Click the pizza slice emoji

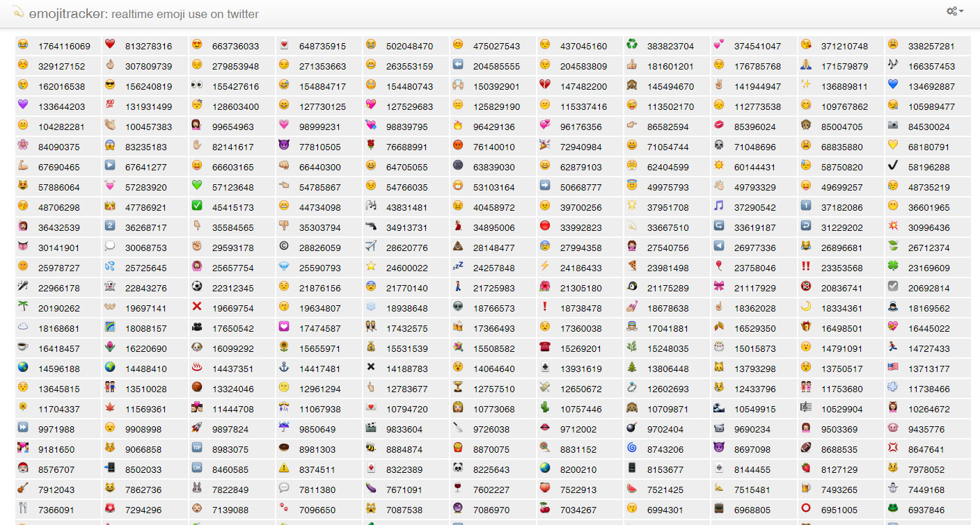[x=632, y=267]
